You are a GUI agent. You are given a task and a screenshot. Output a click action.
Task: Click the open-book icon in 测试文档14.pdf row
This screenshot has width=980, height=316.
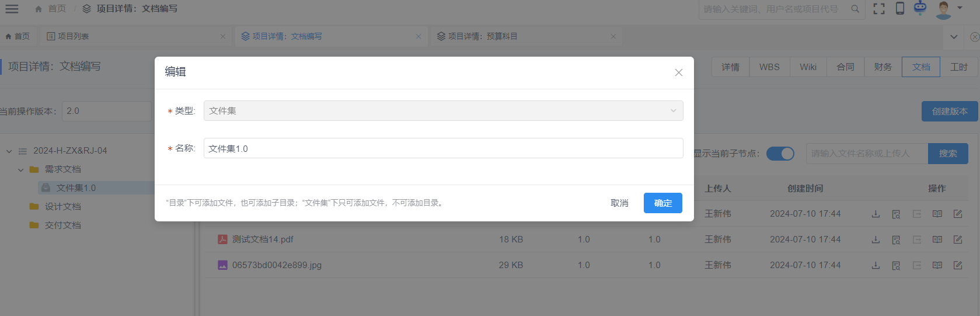937,239
